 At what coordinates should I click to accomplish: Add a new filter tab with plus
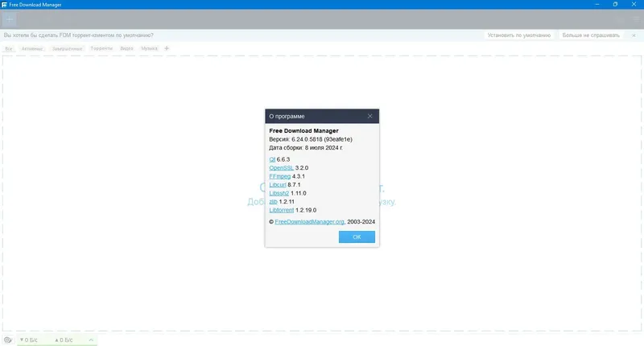(167, 48)
